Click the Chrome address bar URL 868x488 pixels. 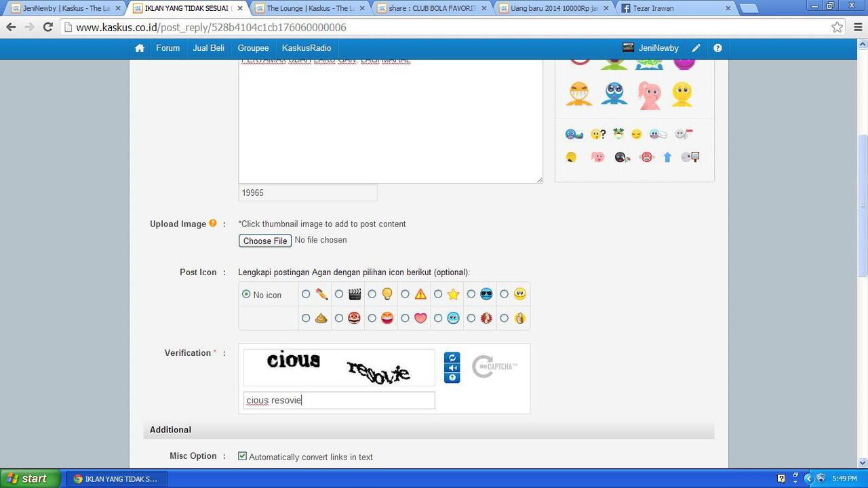tap(211, 28)
